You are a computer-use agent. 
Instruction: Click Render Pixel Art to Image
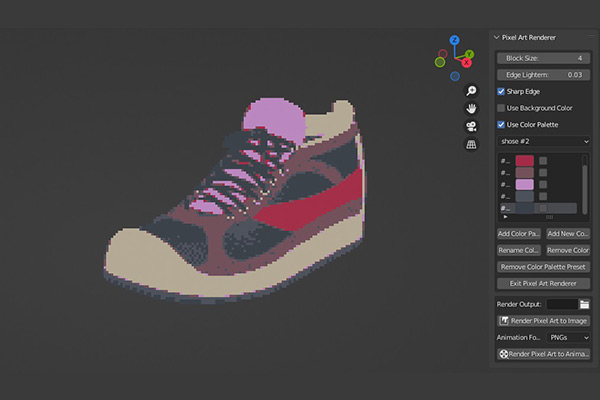[x=543, y=321]
